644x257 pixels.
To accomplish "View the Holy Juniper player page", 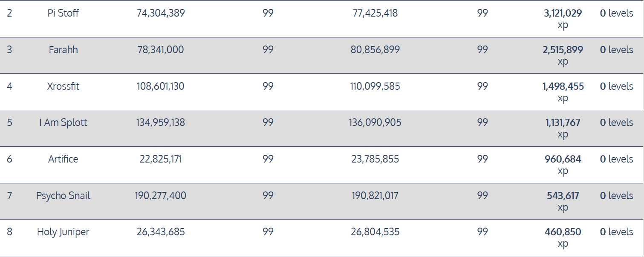I will click(x=63, y=232).
